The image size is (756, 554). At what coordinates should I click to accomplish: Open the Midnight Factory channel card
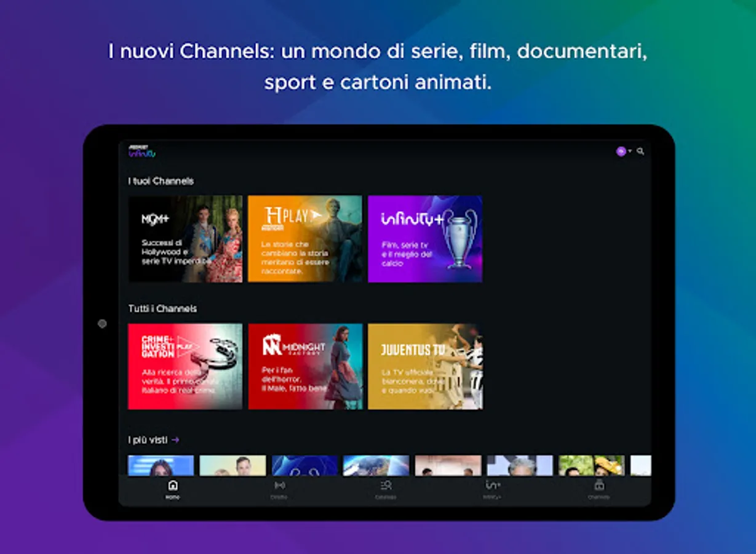click(x=305, y=367)
